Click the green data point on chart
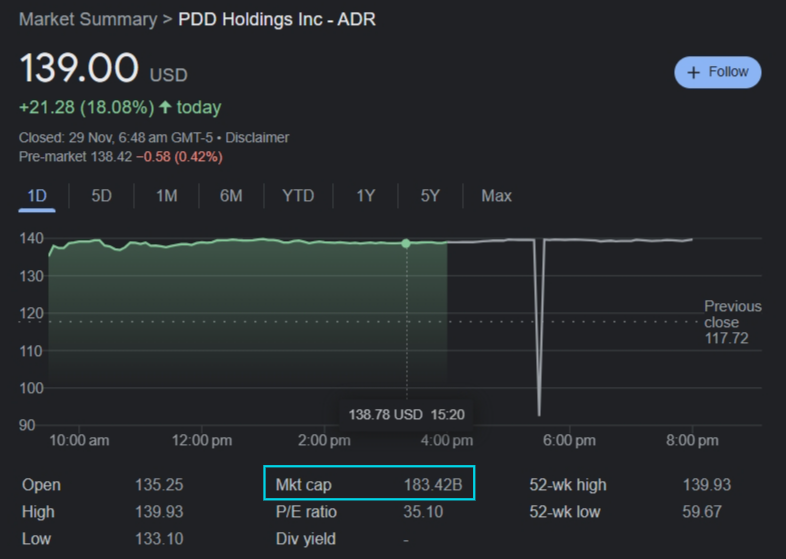 406,244
